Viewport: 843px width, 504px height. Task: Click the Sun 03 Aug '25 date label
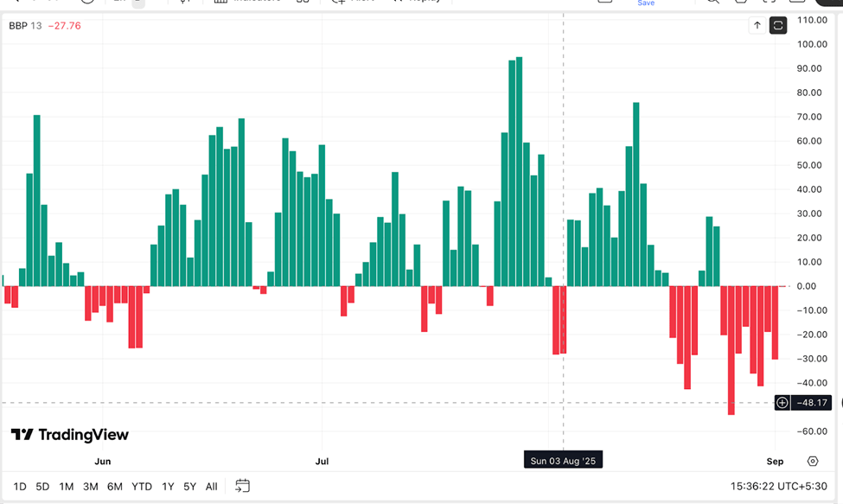[564, 462]
